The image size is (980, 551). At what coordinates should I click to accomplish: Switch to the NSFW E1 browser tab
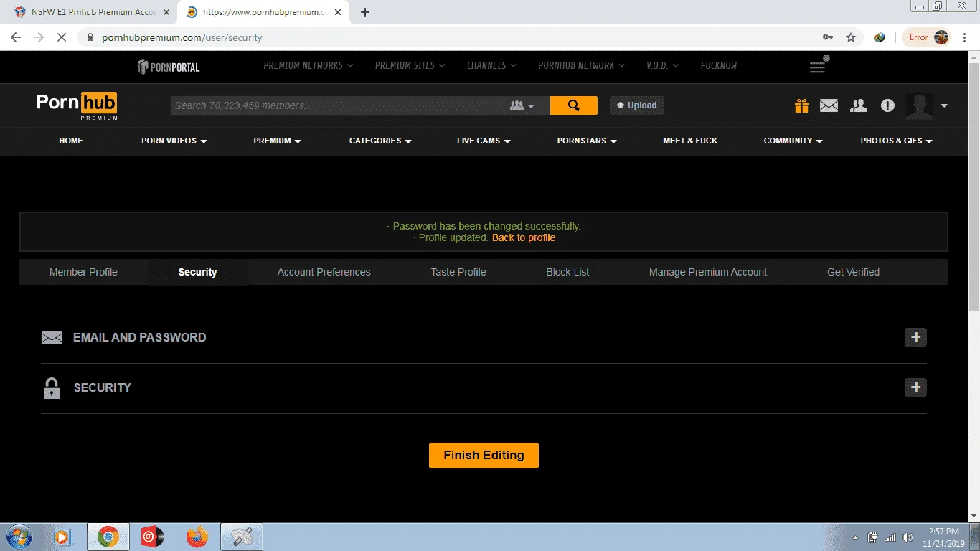click(93, 12)
